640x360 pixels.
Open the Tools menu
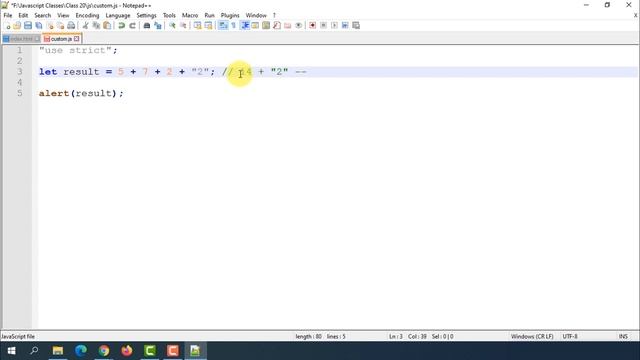[x=169, y=15]
